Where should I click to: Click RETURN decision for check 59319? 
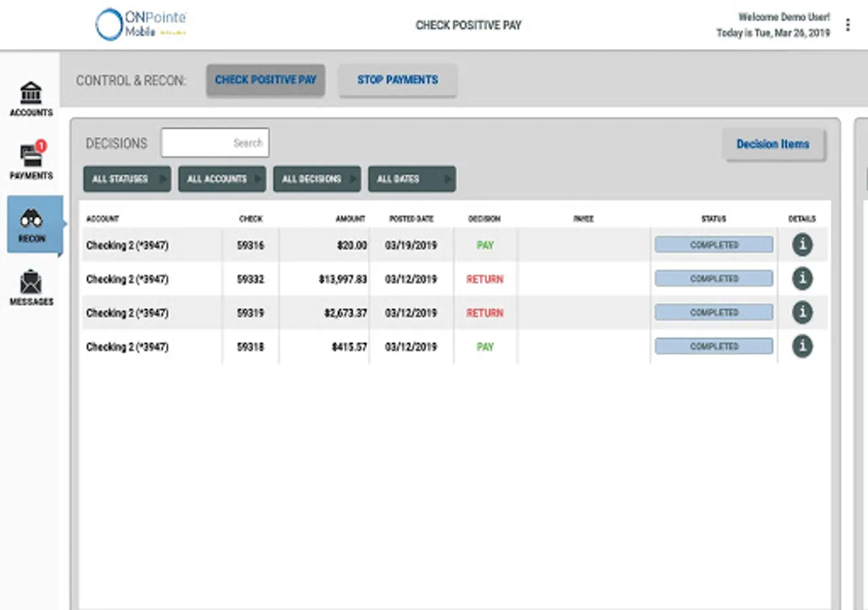pos(485,313)
